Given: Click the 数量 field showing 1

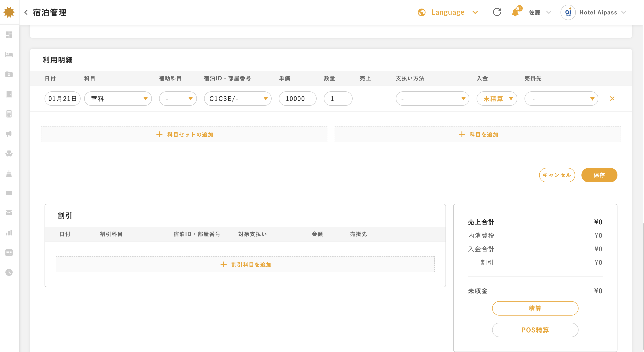Looking at the screenshot, I should point(338,99).
